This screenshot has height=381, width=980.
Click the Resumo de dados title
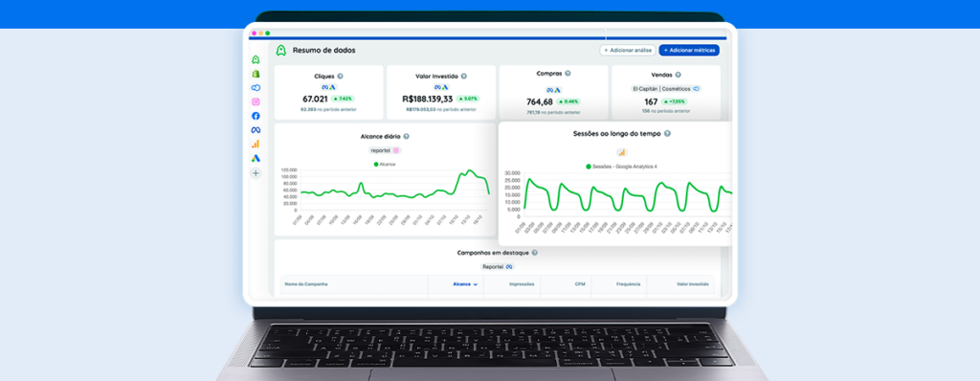pyautogui.click(x=323, y=50)
